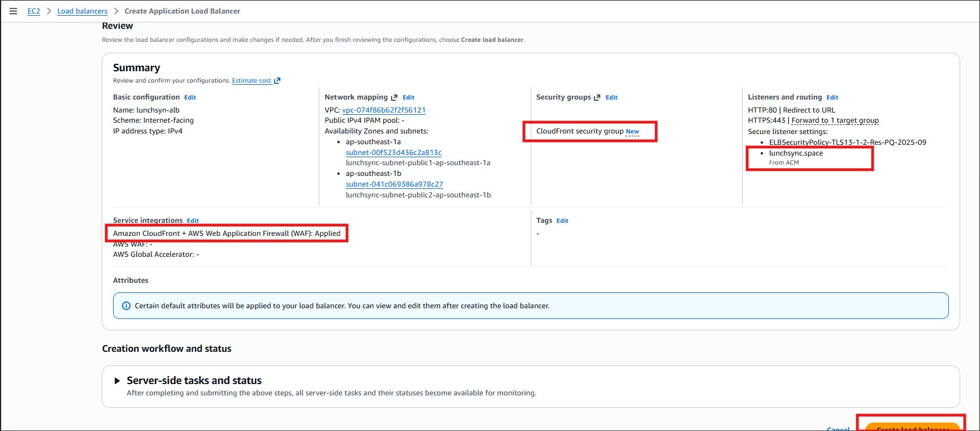
Task: Open the hamburger navigation menu
Action: pyautogui.click(x=13, y=11)
